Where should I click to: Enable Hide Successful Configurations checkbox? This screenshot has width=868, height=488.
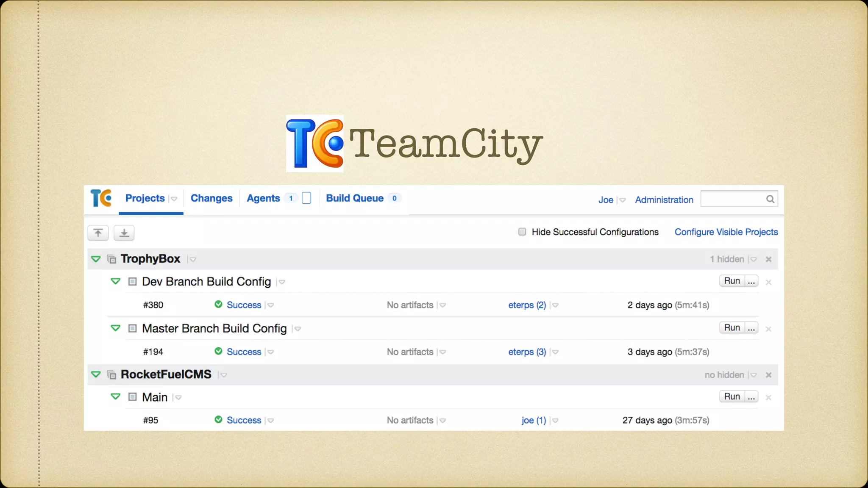[522, 232]
